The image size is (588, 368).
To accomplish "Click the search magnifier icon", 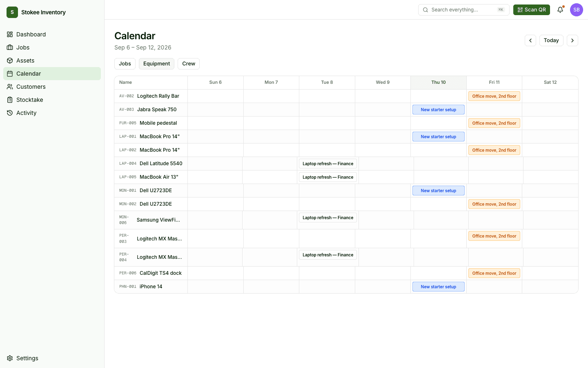I will pos(425,10).
